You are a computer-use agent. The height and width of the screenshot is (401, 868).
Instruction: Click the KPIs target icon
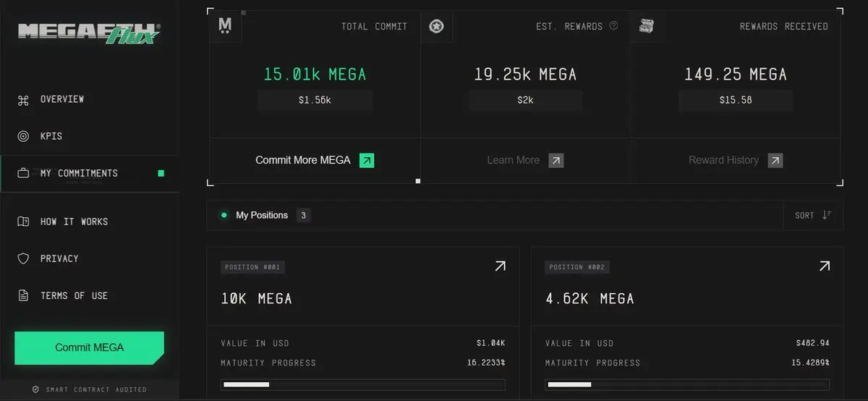click(23, 136)
